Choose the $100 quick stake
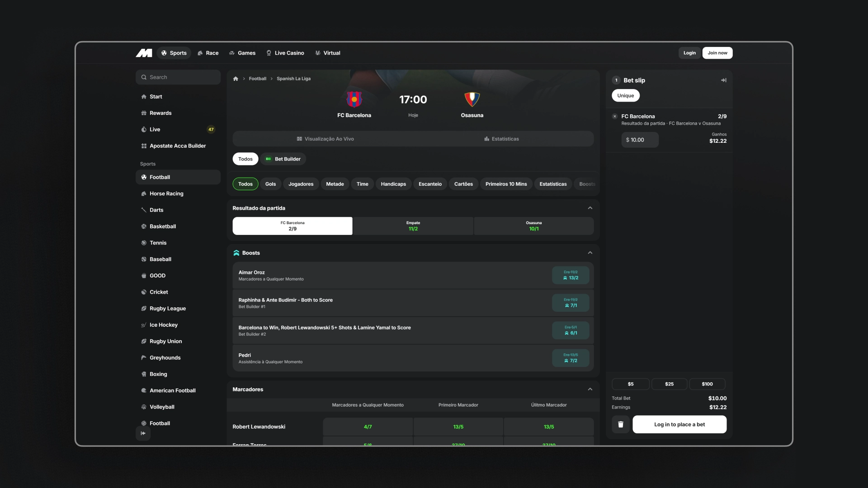 click(707, 384)
